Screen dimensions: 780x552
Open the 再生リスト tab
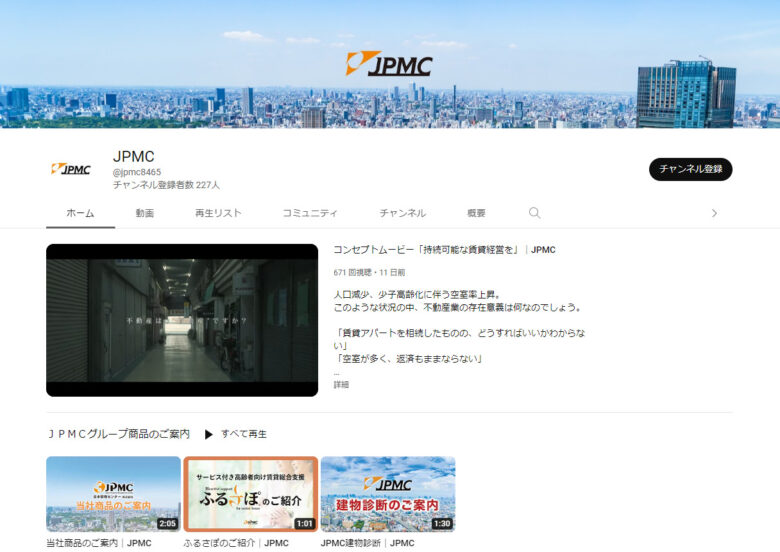(218, 213)
